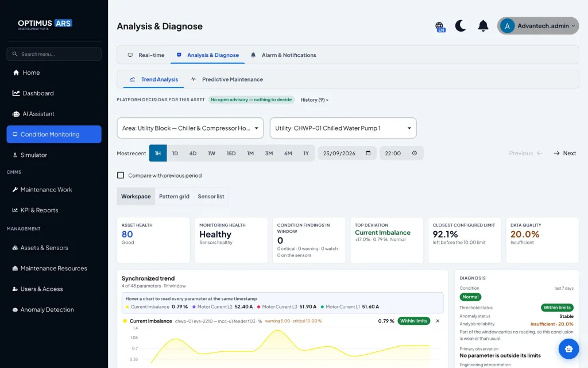Click the Asset Health 80 value
The height and width of the screenshot is (368, 588).
pos(127,235)
